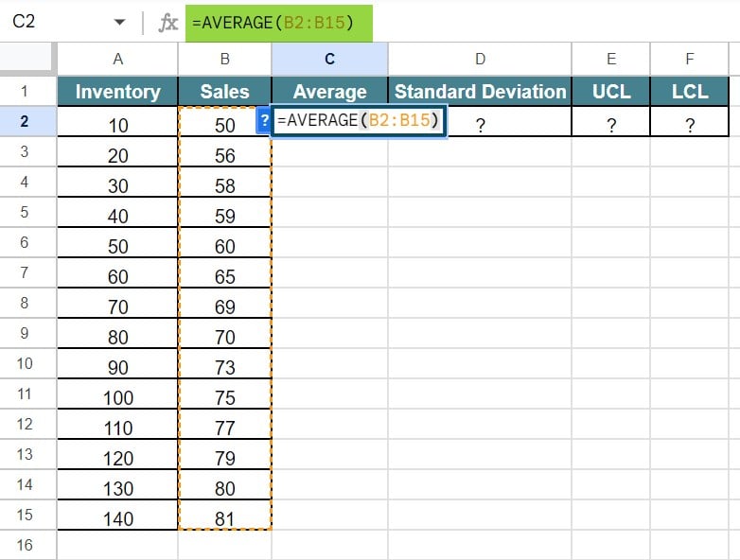The width and height of the screenshot is (740, 560).
Task: Click the fx function icon
Action: [168, 22]
